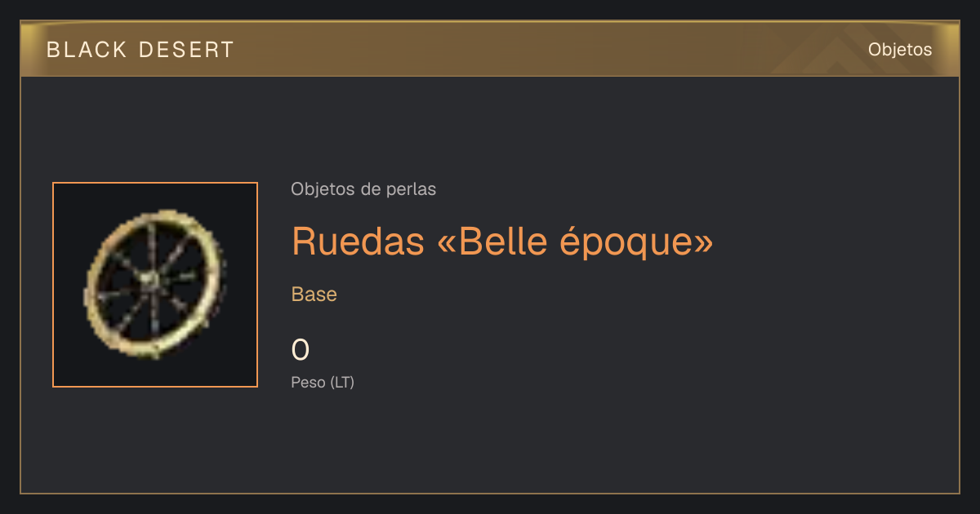Open the BLACK DESERT home logo
This screenshot has width=980, height=514.
tap(140, 50)
